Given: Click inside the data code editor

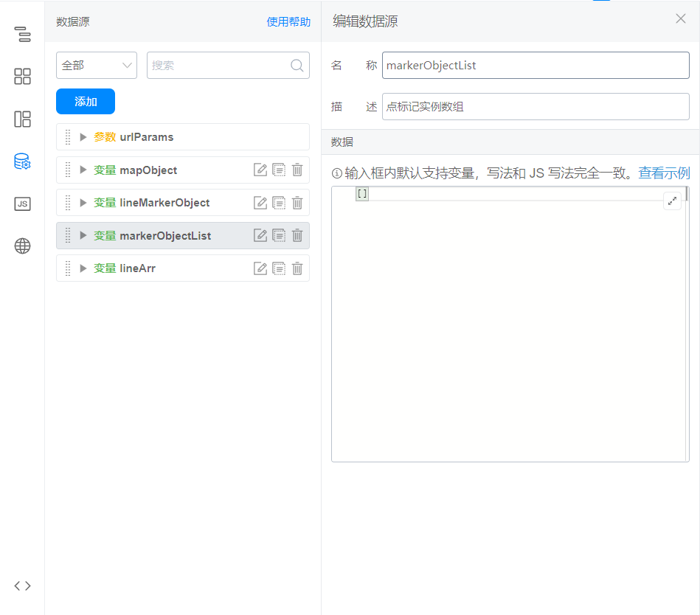Looking at the screenshot, I should (510, 324).
